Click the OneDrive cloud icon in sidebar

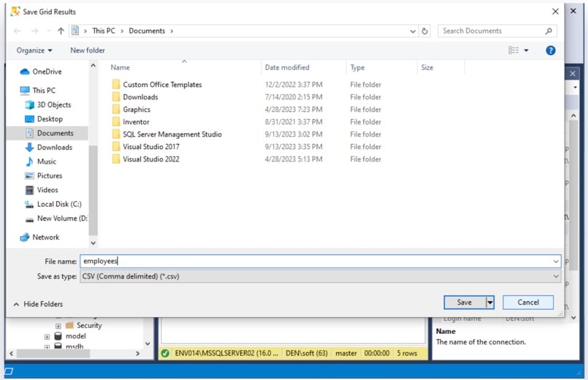[25, 72]
